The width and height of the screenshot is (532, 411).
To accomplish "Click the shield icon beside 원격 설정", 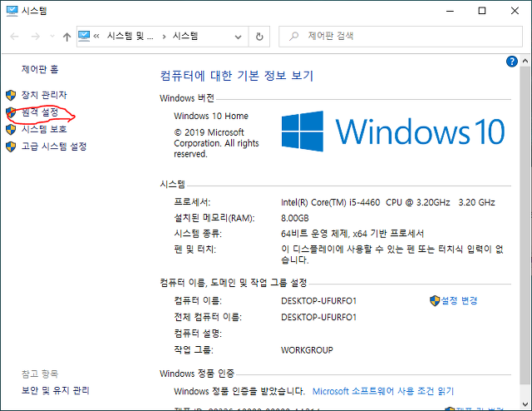I will [11, 112].
